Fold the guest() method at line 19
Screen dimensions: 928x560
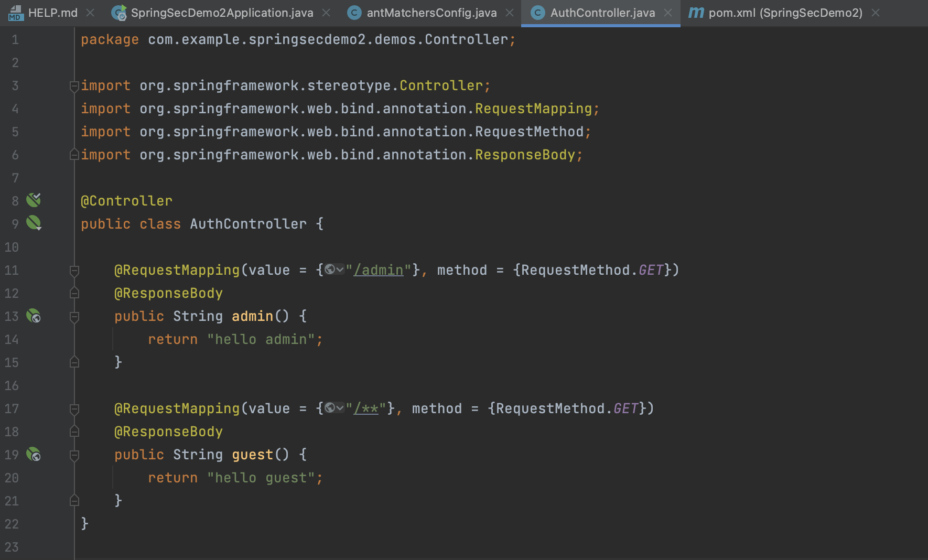(74, 455)
